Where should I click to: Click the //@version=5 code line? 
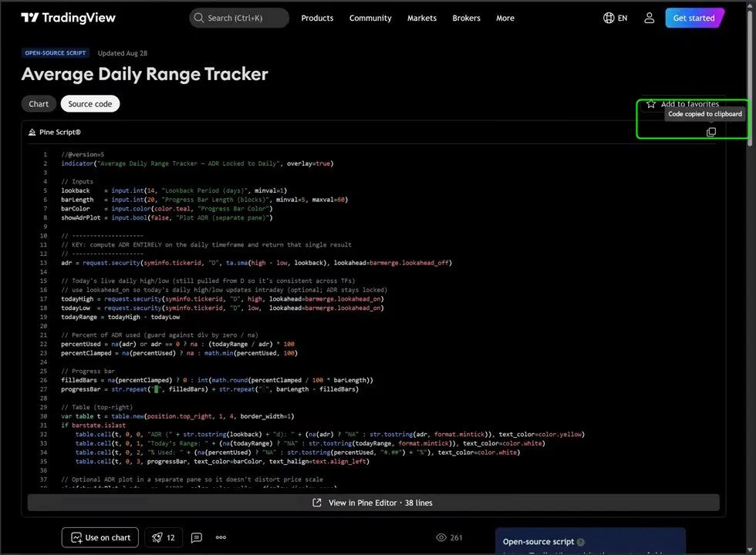point(83,154)
